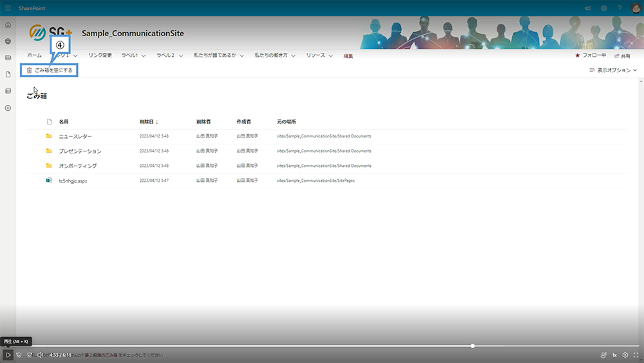
Task: Click 編集 navigation edit link
Action: (348, 56)
